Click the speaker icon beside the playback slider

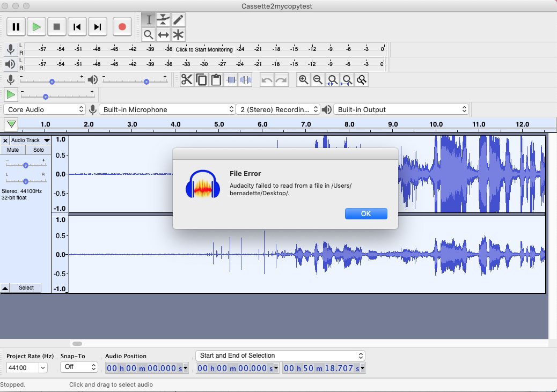pos(93,79)
